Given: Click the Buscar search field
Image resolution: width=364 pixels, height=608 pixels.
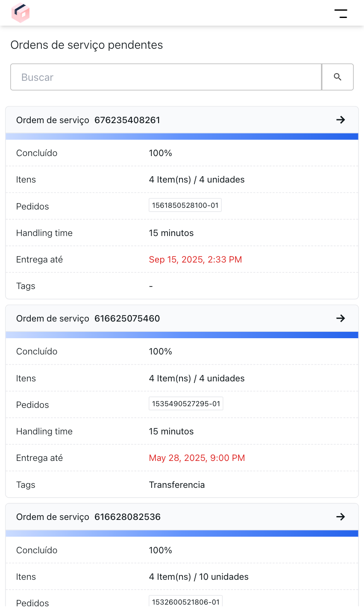Looking at the screenshot, I should (166, 77).
